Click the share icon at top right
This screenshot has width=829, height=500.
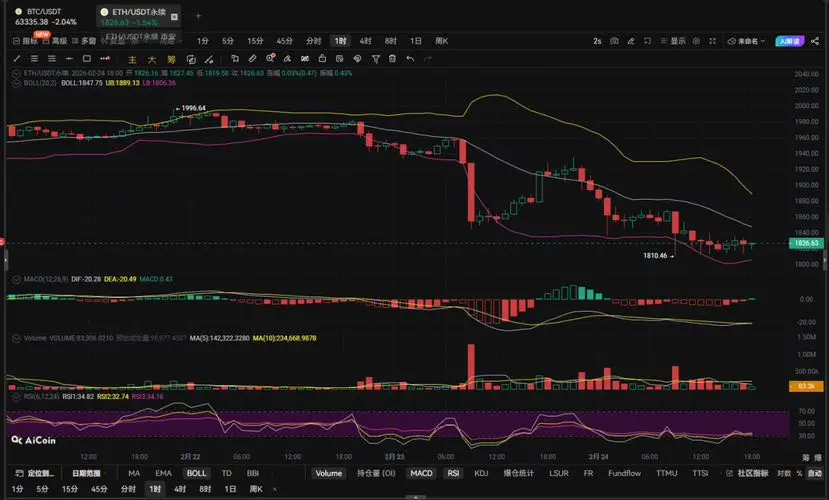click(x=815, y=41)
